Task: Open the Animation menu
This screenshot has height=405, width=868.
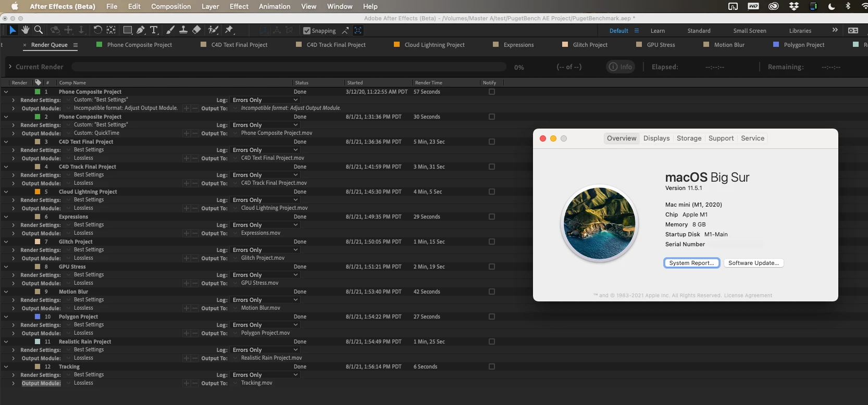Action: point(275,6)
